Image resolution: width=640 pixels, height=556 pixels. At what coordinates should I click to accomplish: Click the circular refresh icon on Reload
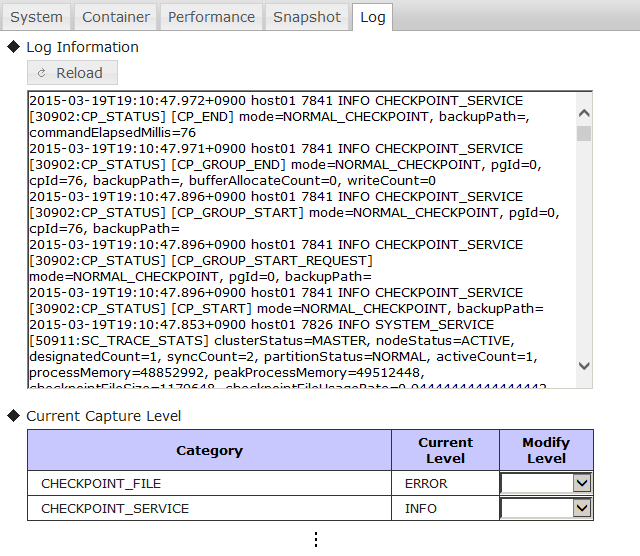[41, 73]
